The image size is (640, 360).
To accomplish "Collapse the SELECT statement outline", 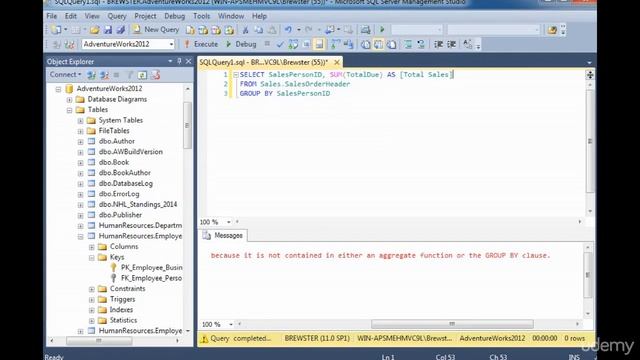I will [x=236, y=75].
